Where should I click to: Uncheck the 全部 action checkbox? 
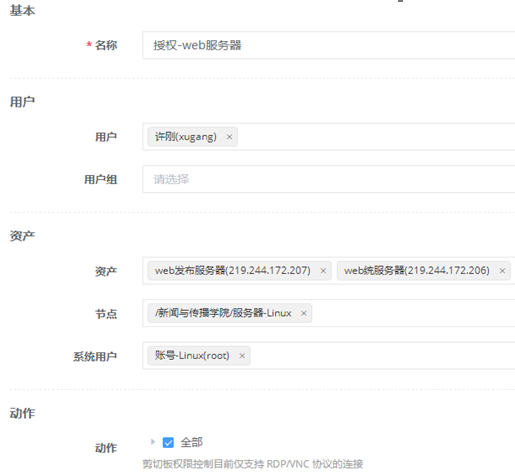click(x=168, y=442)
